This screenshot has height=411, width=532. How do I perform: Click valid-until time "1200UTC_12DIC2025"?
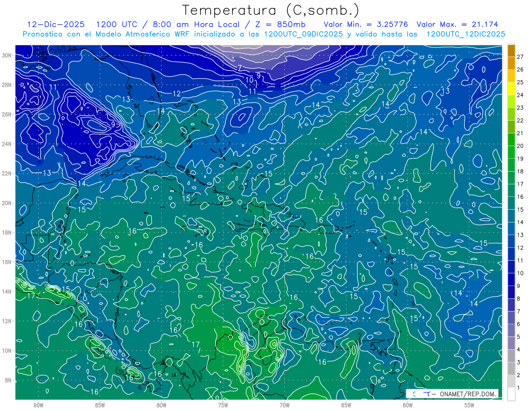tap(465, 34)
